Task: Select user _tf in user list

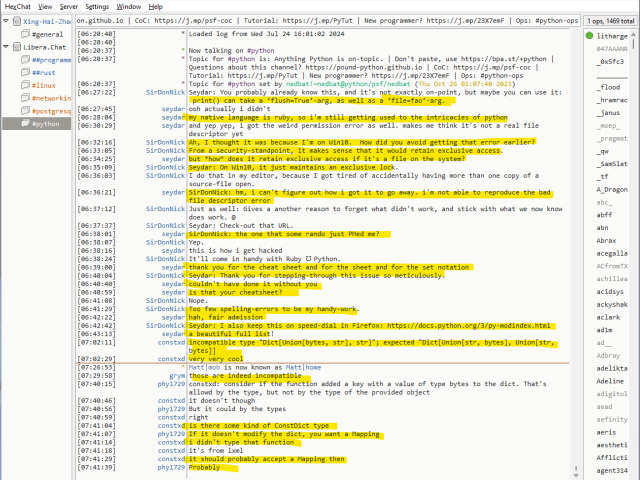Action: [602, 176]
